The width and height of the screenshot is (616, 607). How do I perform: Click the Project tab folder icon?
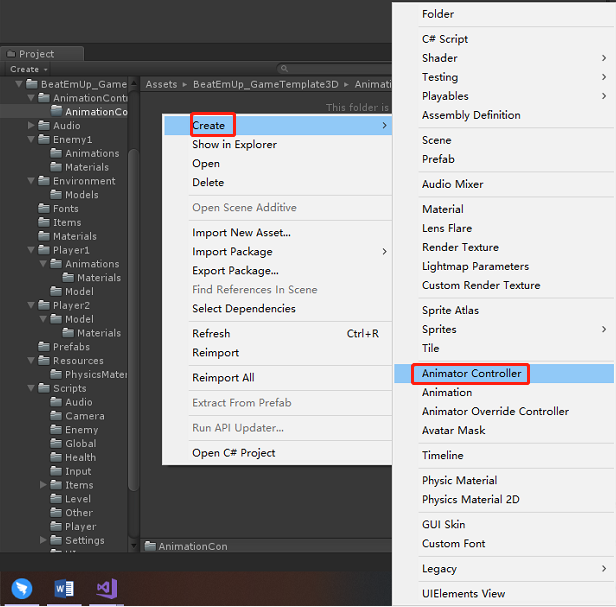point(11,53)
